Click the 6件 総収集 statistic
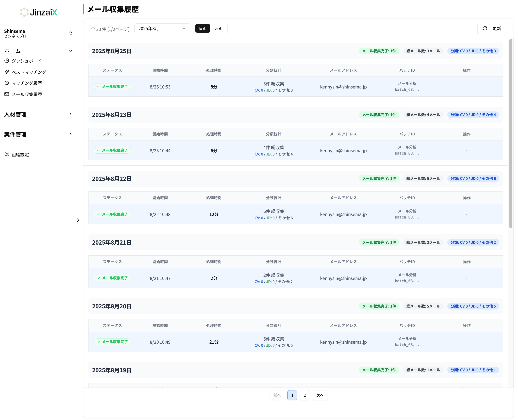The width and height of the screenshot is (518, 420). [x=273, y=211]
